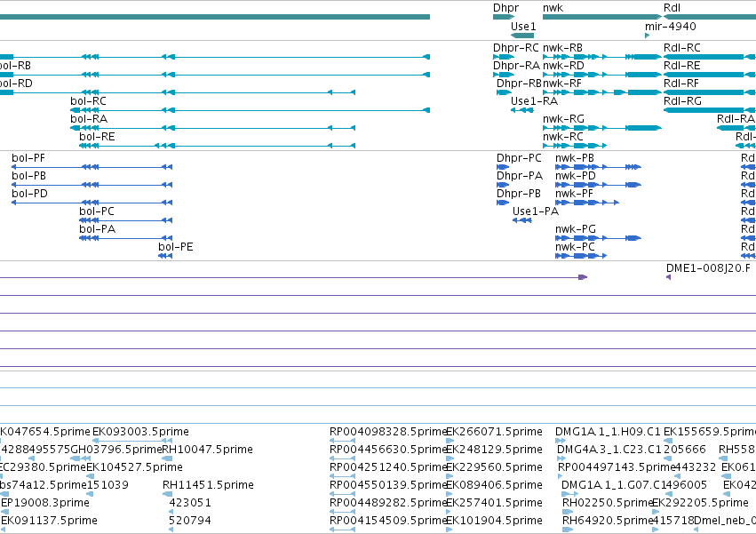
Task: Click the EK104527.5prime EST label
Action: coord(134,467)
